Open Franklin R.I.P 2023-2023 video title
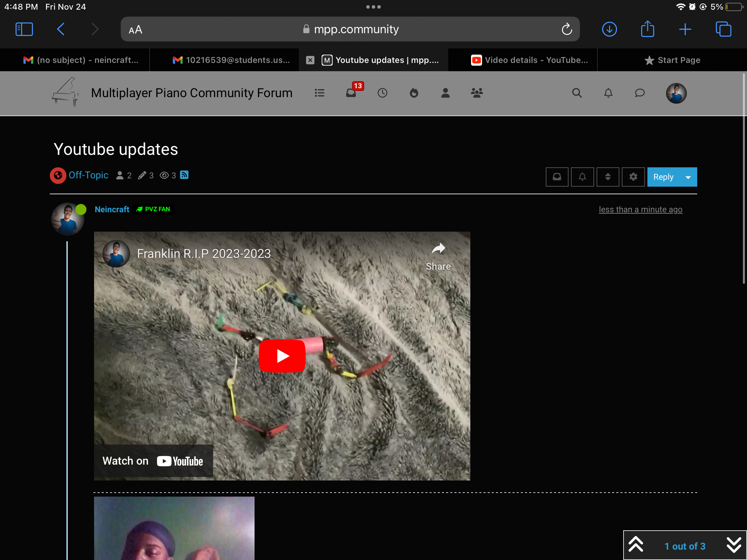Image resolution: width=747 pixels, height=560 pixels. point(204,254)
